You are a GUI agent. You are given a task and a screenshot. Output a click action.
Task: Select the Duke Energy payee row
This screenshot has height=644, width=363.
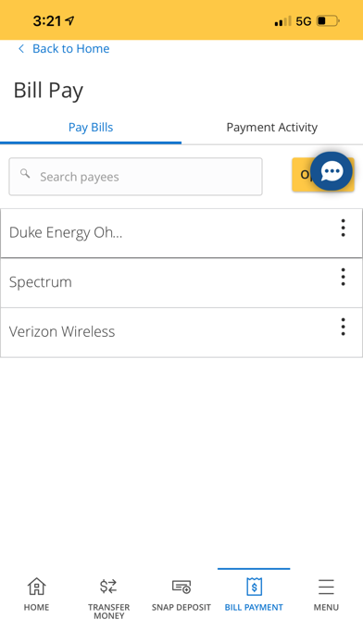181,233
